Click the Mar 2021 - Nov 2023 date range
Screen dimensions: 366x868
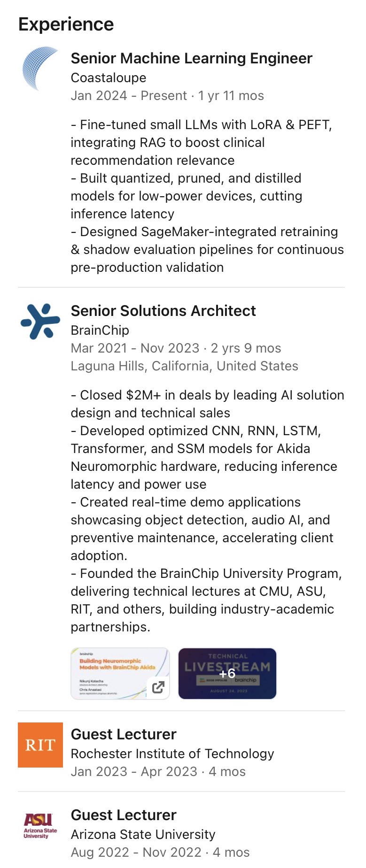[135, 348]
